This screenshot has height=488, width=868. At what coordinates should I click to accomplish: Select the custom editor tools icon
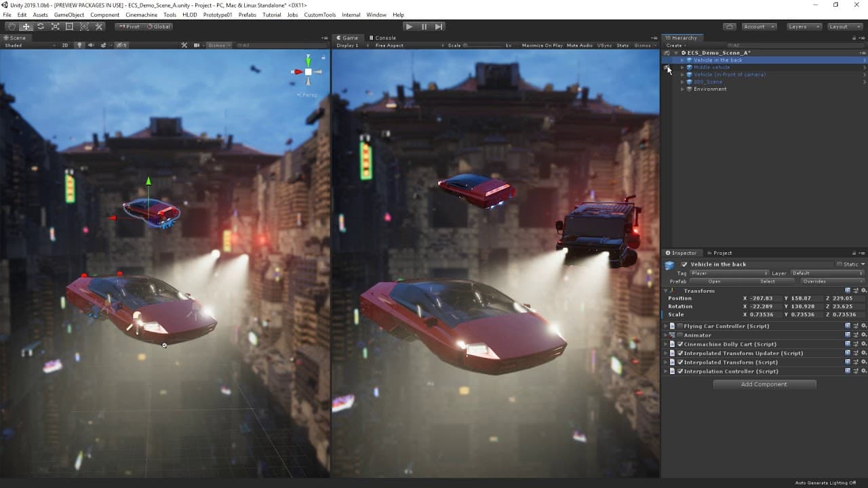tap(99, 26)
